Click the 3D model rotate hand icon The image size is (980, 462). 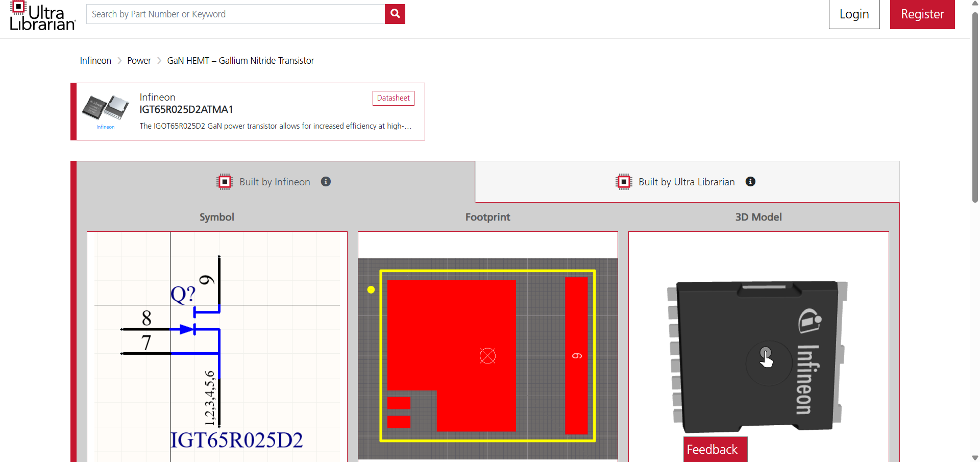point(766,357)
